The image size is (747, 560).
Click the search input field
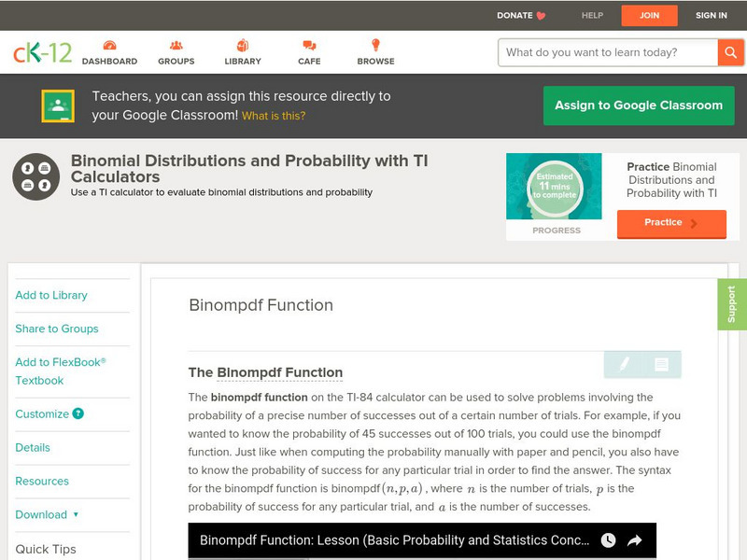pos(608,52)
